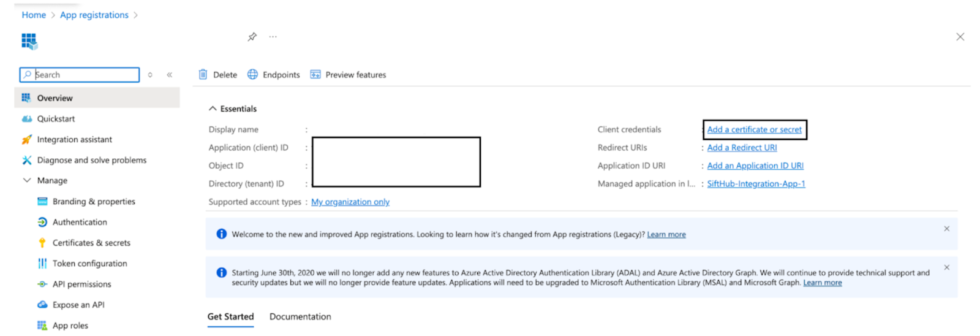This screenshot has height=336, width=980.
Task: Collapse the Manage menu group
Action: click(x=27, y=180)
